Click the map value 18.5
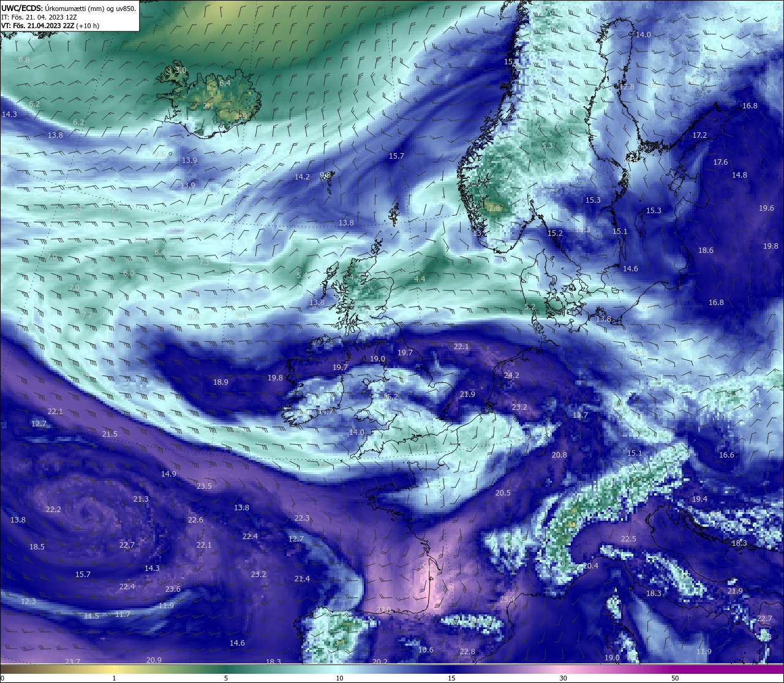Screen dimensions: 784x683 click(37, 547)
